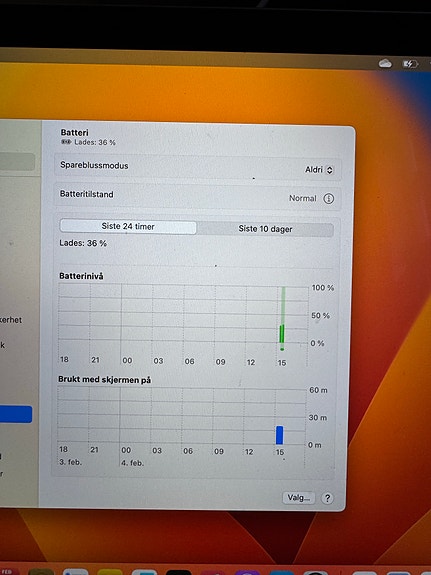
Task: Click the Normal status in Batteritilstand row
Action: (x=303, y=198)
